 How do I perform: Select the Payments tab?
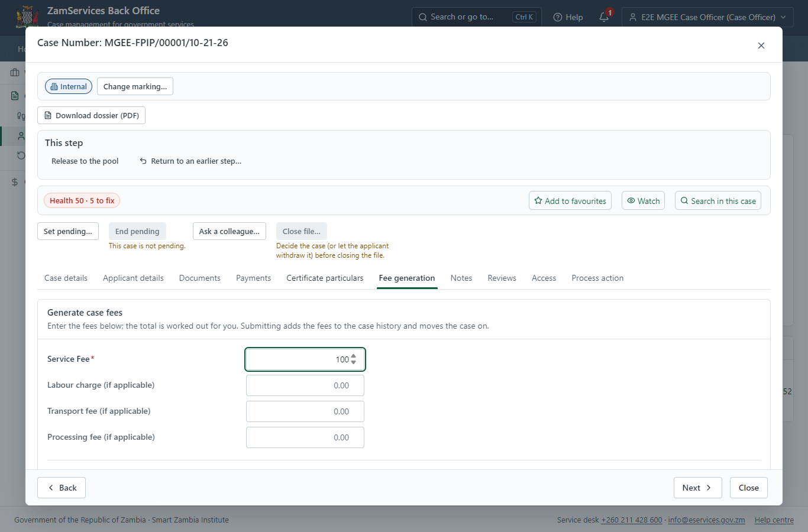[x=253, y=278]
